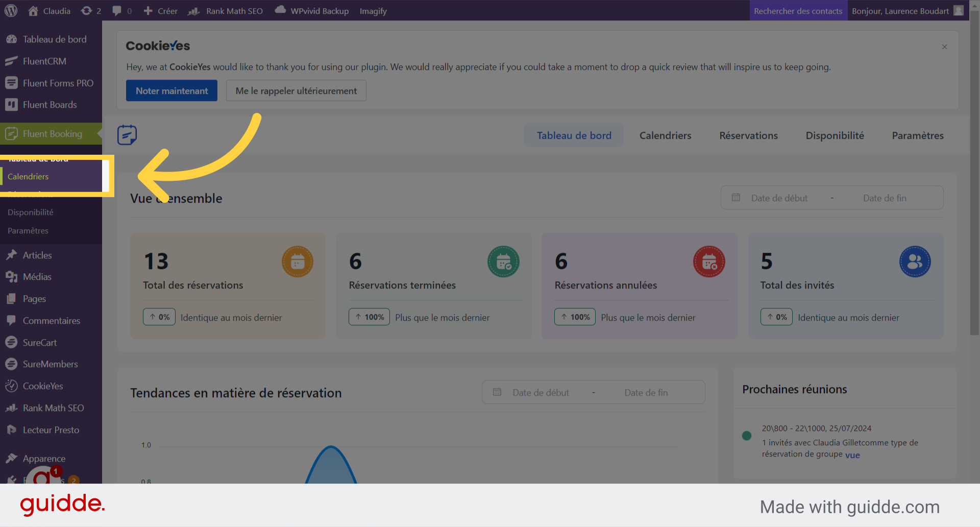Open Bonjour, Laurence Boudart profile menu
Image resolution: width=980 pixels, height=527 pixels.
click(900, 11)
